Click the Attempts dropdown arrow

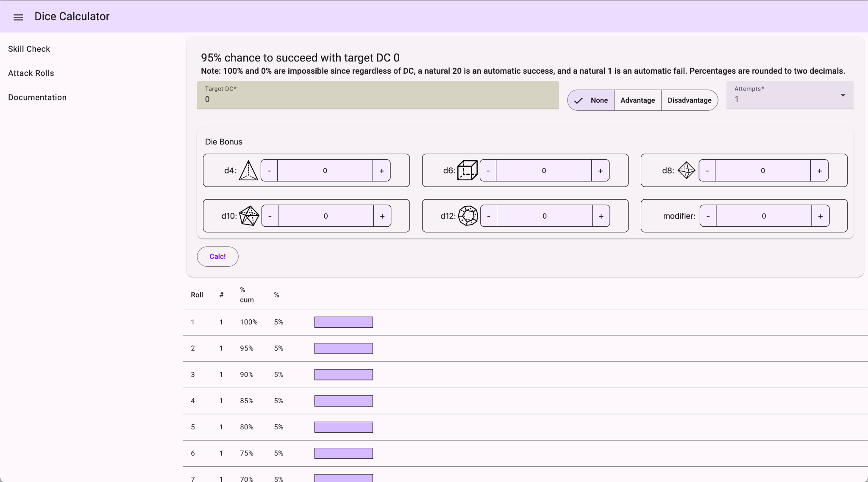coord(843,95)
